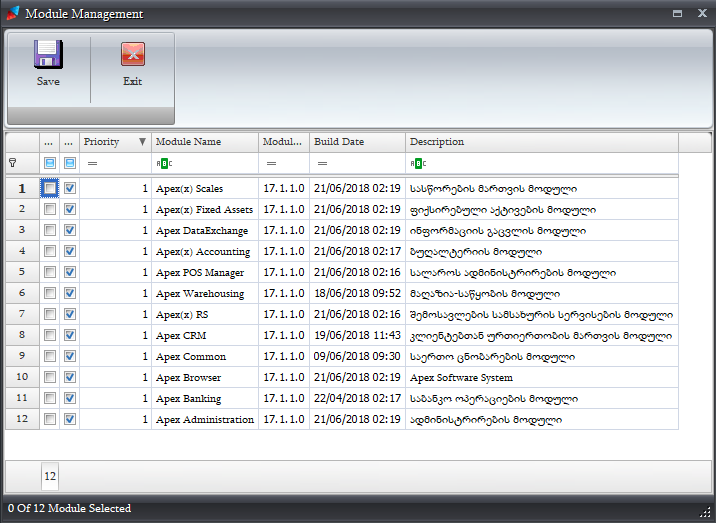Maximize the Module Management window
716x523 pixels.
677,14
